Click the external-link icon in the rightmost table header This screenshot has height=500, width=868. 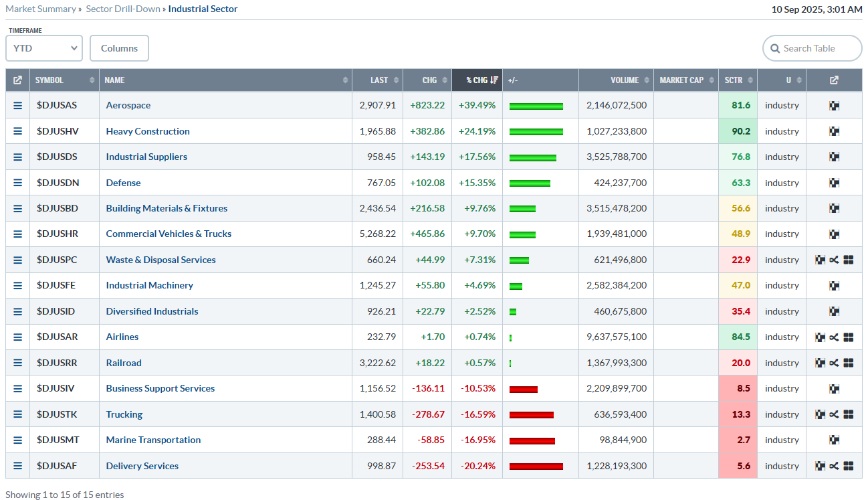coord(834,80)
